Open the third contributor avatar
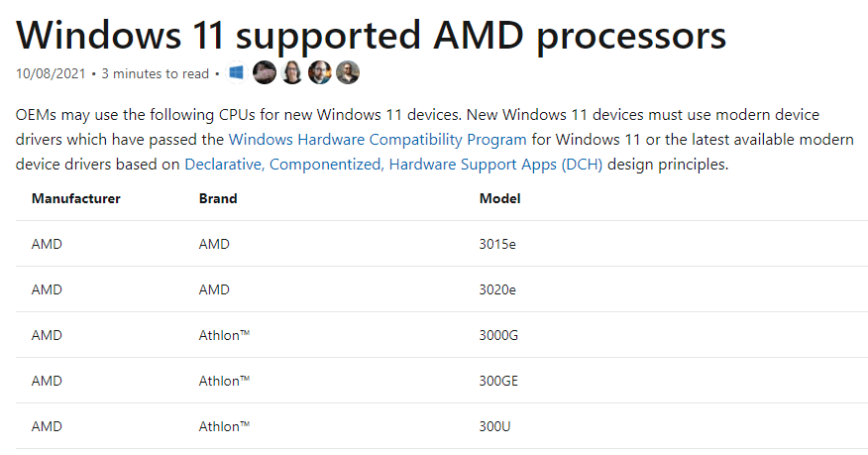 tap(319, 72)
